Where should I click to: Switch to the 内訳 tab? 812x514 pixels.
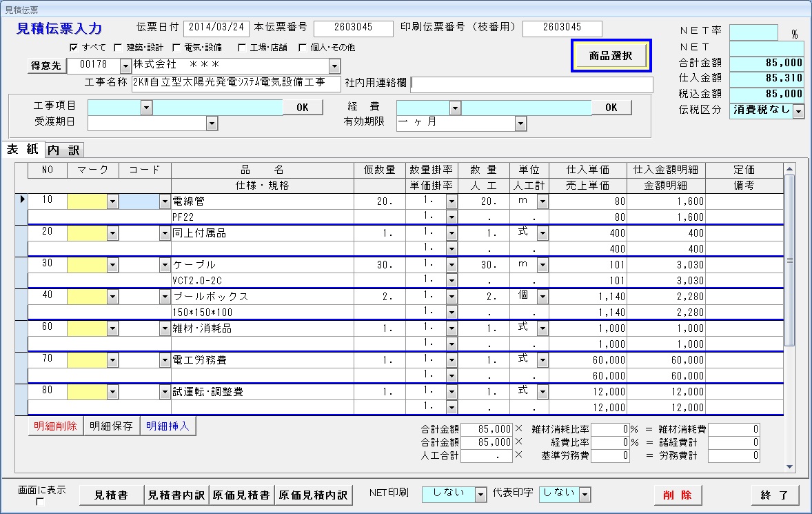pos(63,150)
